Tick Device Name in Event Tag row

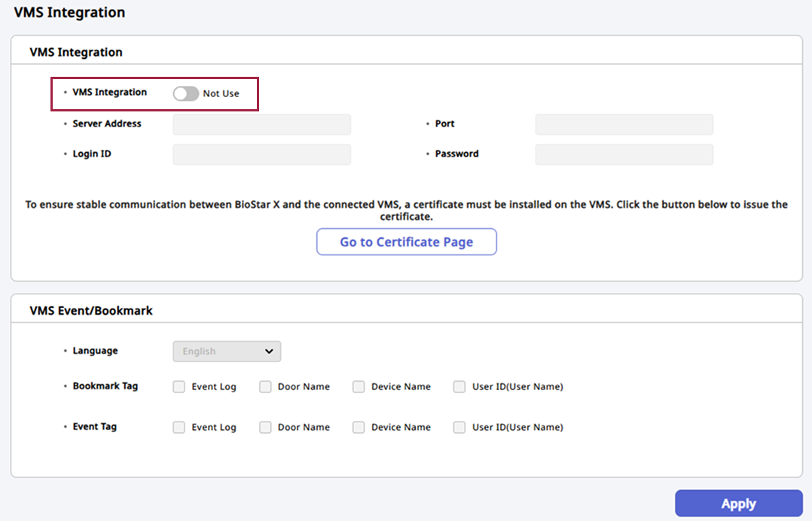pos(359,427)
